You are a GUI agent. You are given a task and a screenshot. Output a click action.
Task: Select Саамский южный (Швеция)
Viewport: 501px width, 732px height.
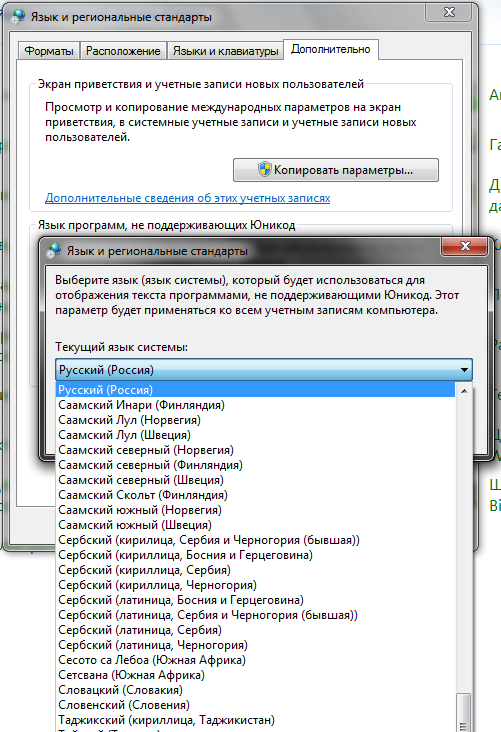tap(255, 525)
